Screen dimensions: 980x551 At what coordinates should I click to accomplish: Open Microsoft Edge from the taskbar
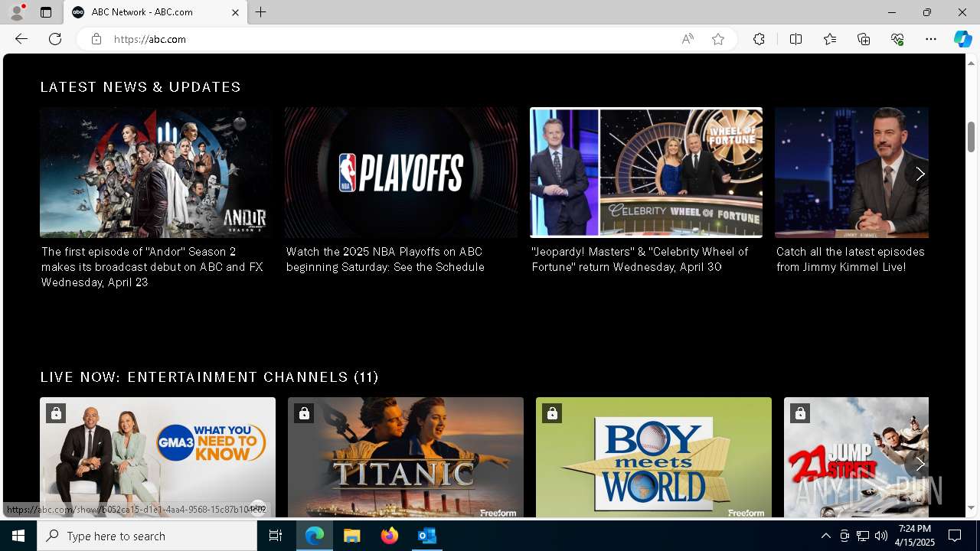point(315,536)
